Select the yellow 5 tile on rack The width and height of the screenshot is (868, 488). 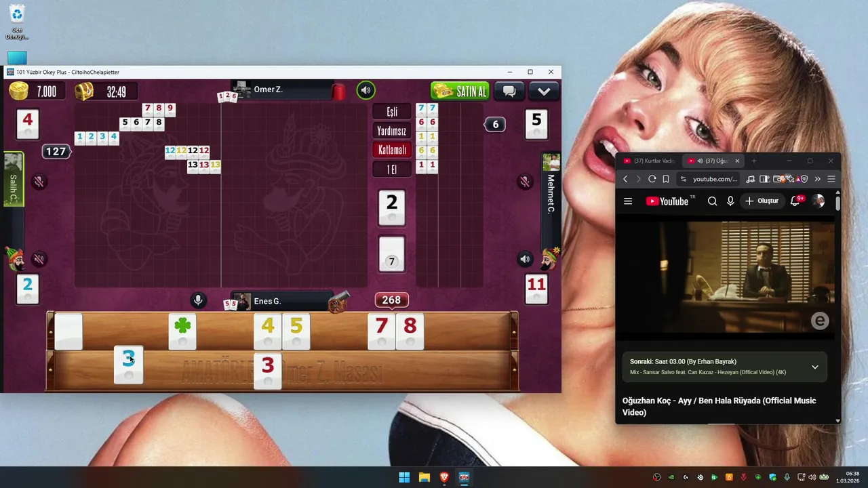[296, 331]
